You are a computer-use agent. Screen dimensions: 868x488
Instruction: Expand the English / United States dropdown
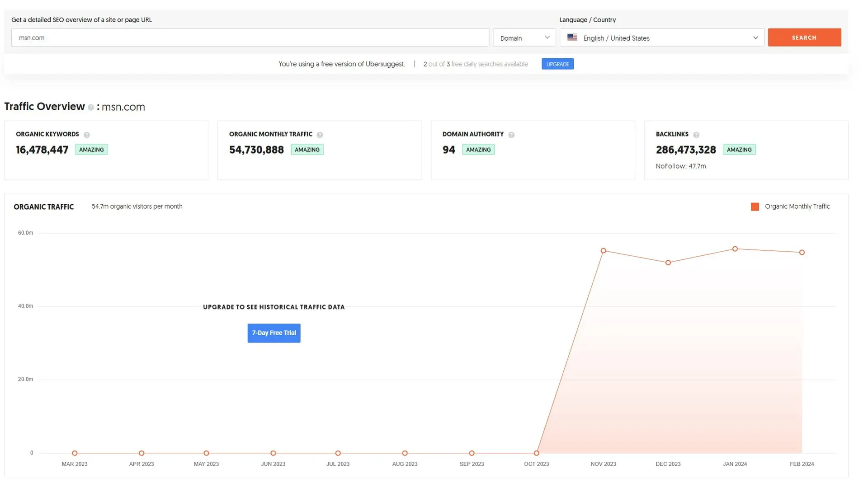(x=662, y=38)
